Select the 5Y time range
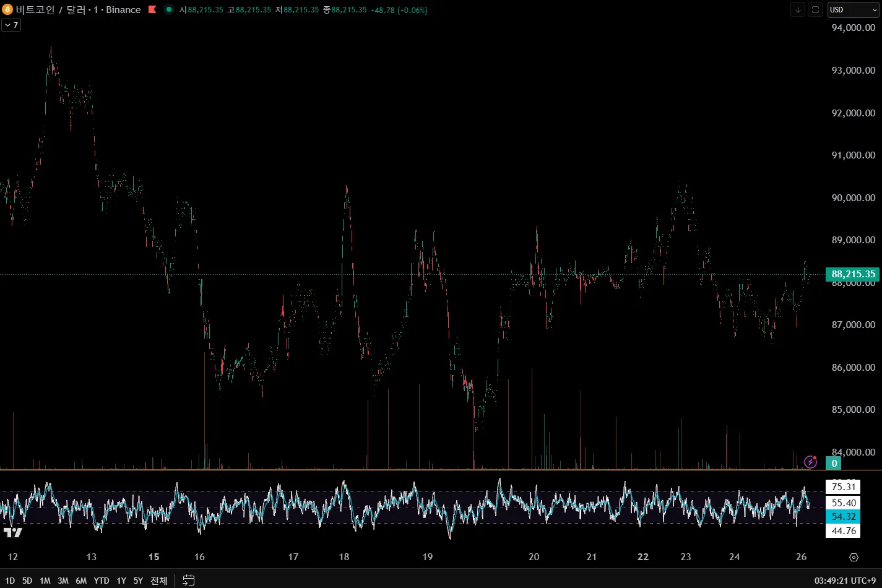Image resolution: width=882 pixels, height=588 pixels. point(138,581)
